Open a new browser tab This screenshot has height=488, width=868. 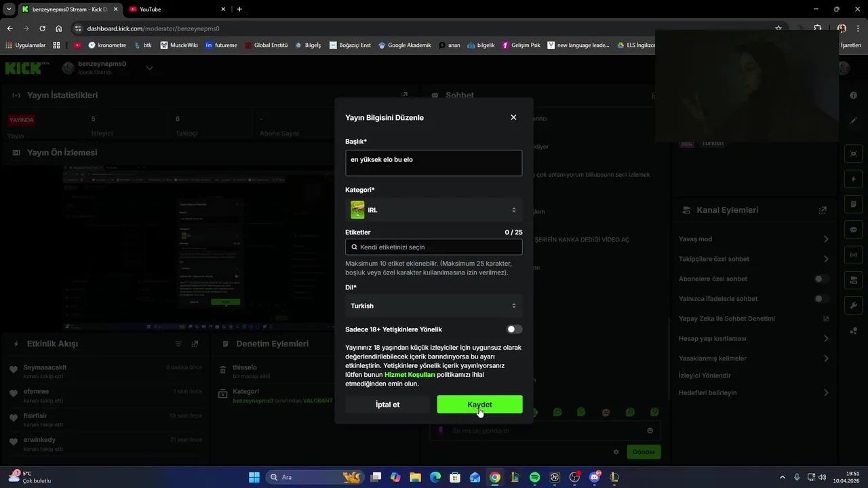pos(239,9)
